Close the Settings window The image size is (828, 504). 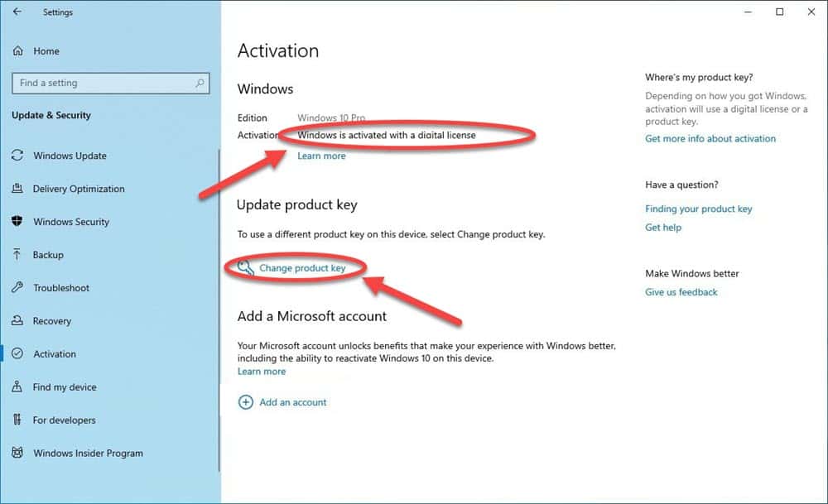tap(811, 12)
